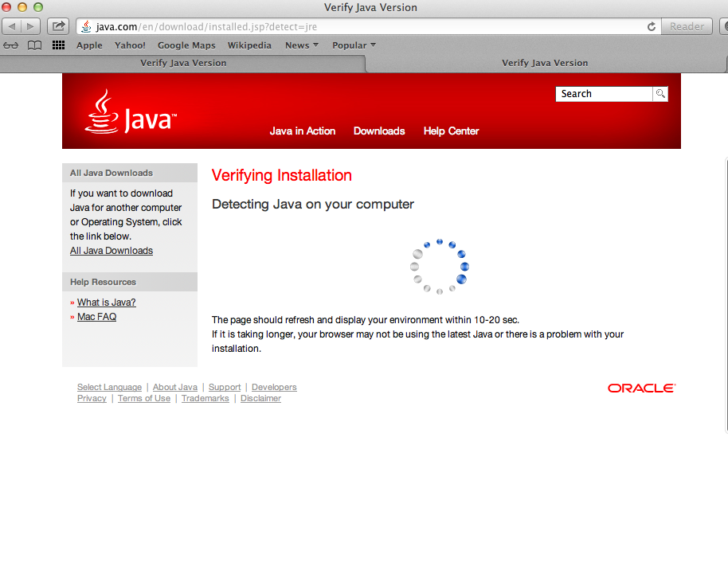The width and height of the screenshot is (728, 570).
Task: Open the Help Center menu item
Action: [x=452, y=131]
